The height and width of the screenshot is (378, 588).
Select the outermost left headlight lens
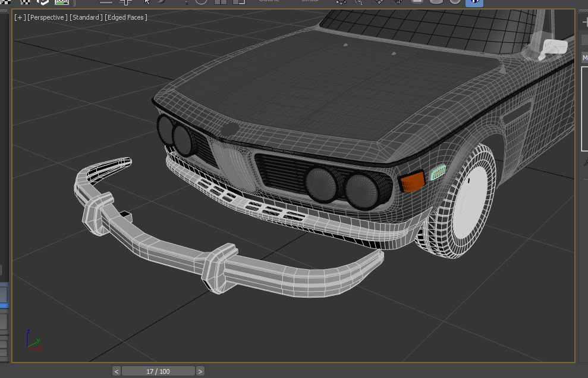[165, 130]
